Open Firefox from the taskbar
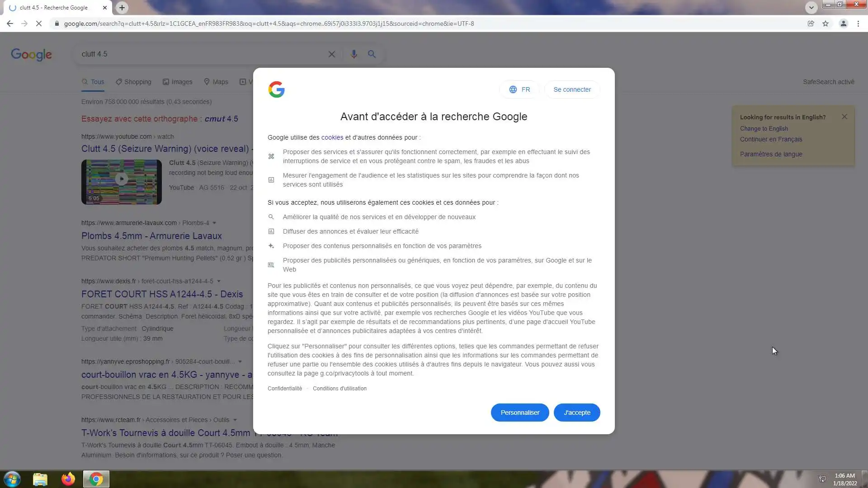Viewport: 868px width, 488px height. [68, 479]
